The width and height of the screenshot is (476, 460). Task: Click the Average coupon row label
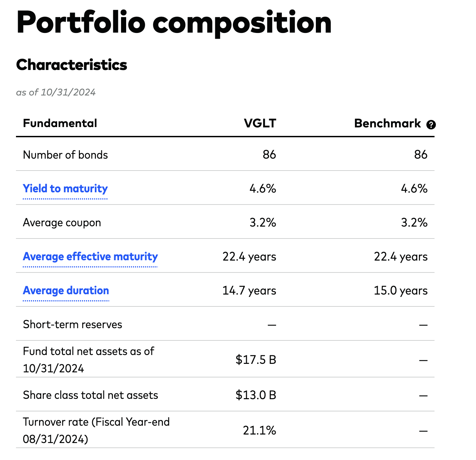tap(62, 223)
